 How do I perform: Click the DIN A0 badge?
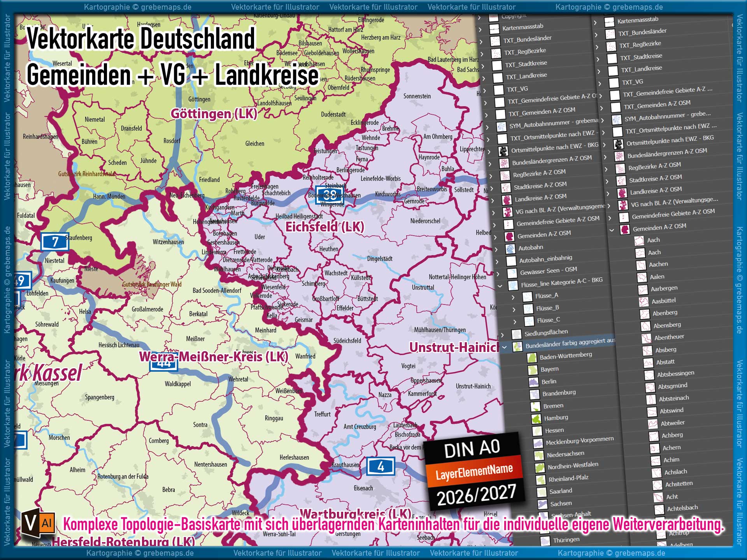click(472, 448)
